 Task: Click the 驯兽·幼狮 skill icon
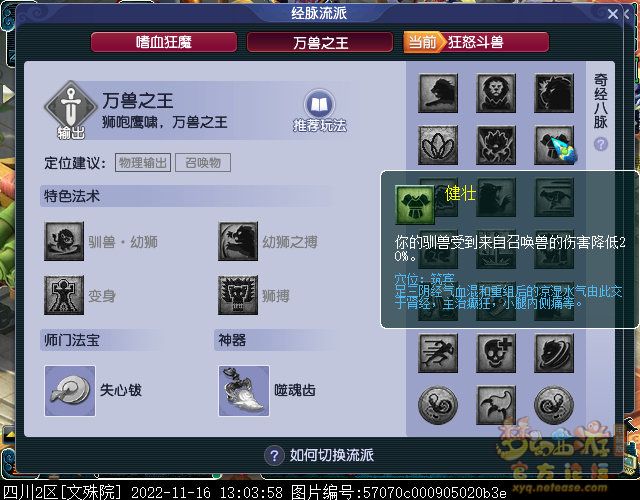tap(64, 241)
